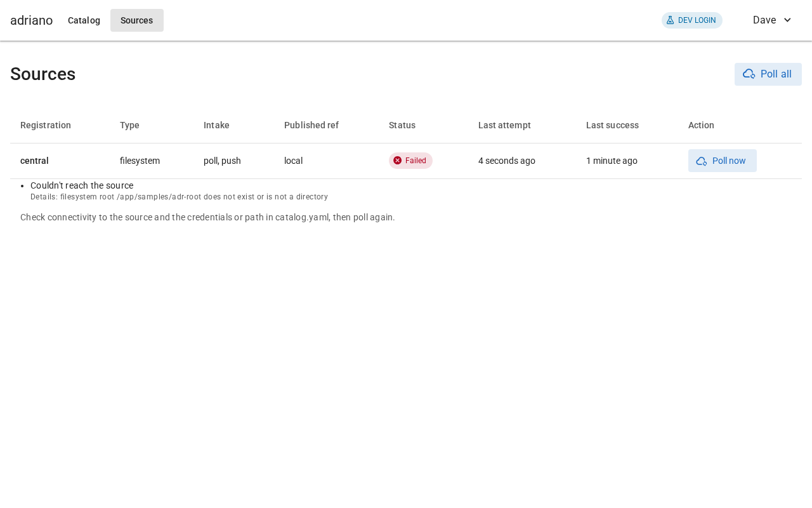The image size is (812, 508).
Task: Click the Last success column header
Action: click(x=612, y=125)
